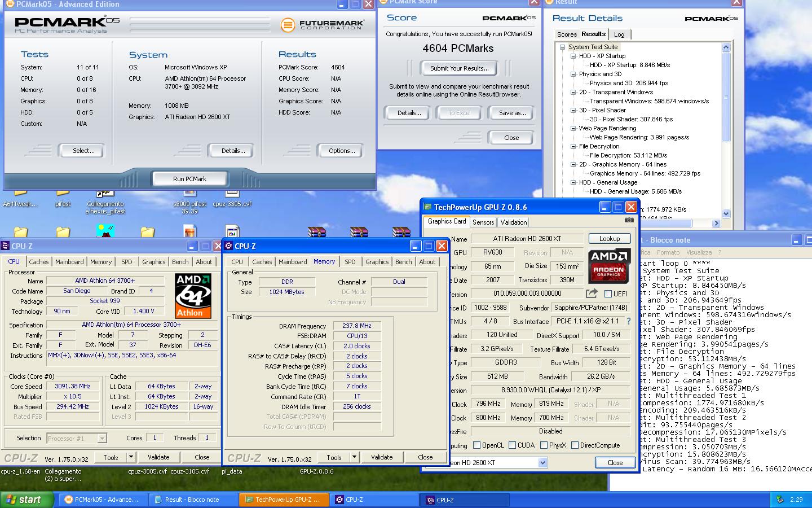Click the Result Details scroll up arrow
The height and width of the screenshot is (508, 812).
726,47
